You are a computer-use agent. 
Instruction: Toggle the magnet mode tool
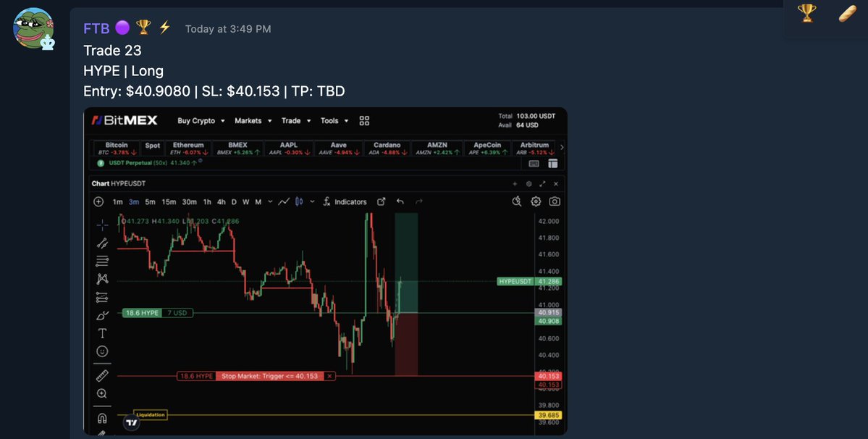[102, 418]
